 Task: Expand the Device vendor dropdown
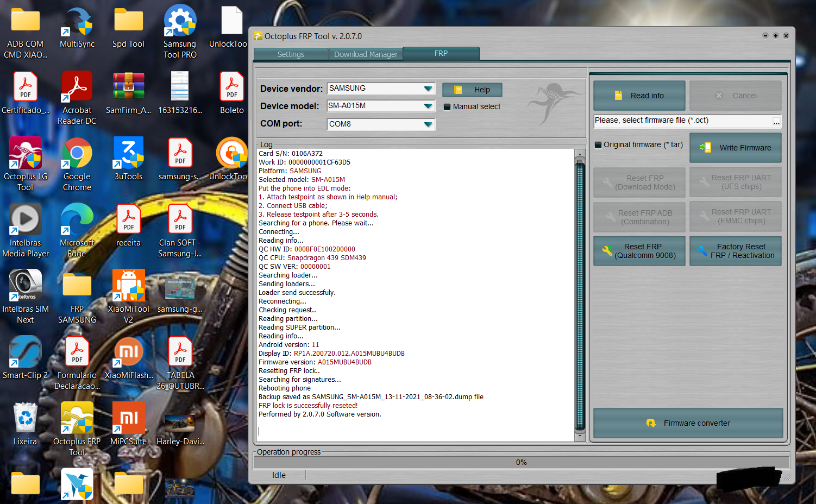point(428,89)
